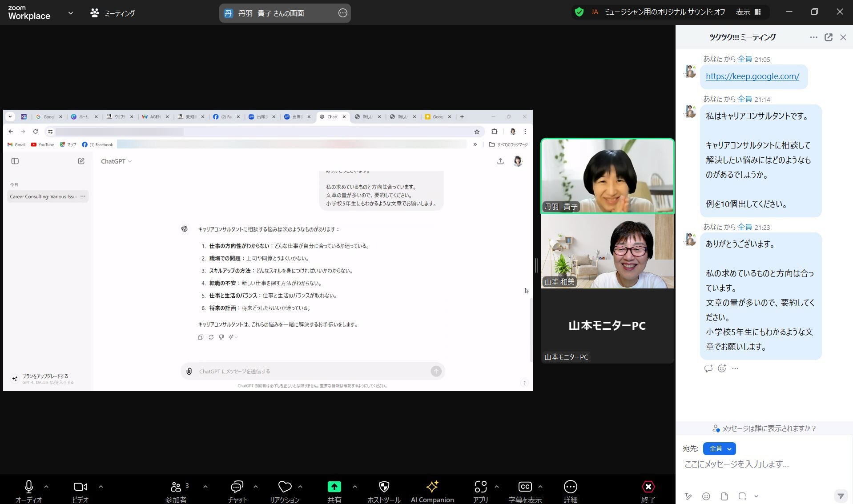Open AI Companion in the Zoom toolbar
Image resolution: width=853 pixels, height=504 pixels.
pyautogui.click(x=432, y=487)
